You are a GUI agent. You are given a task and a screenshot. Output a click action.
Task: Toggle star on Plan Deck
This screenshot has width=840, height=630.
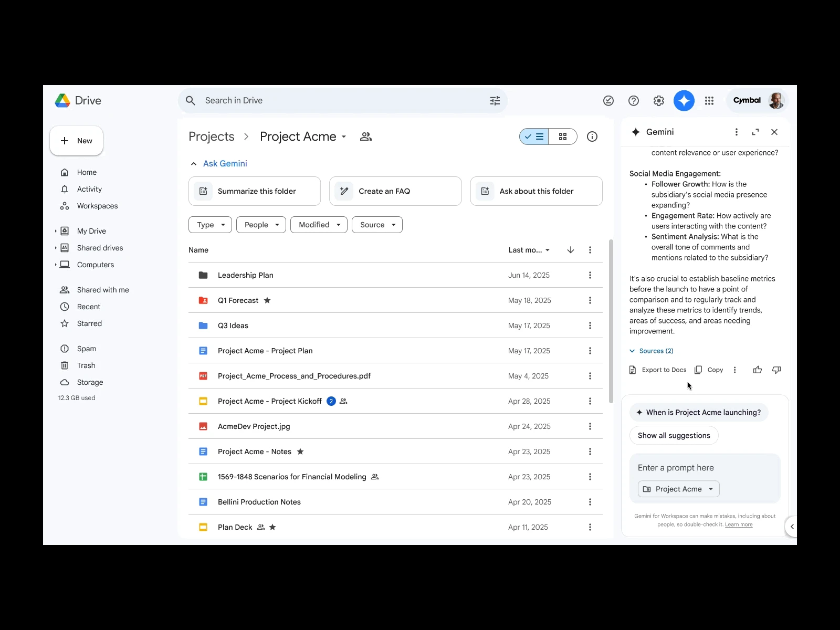click(x=272, y=527)
